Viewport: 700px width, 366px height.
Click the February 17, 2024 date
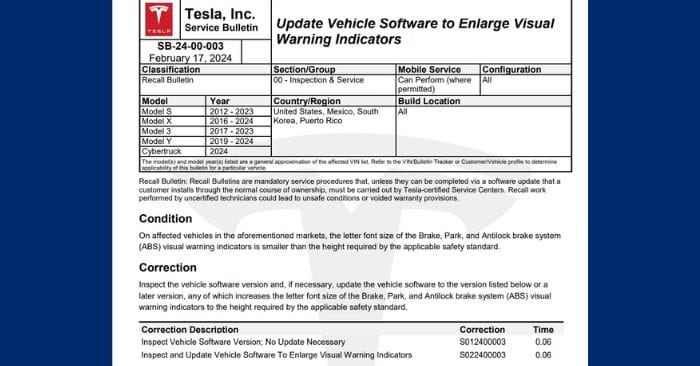pos(190,58)
